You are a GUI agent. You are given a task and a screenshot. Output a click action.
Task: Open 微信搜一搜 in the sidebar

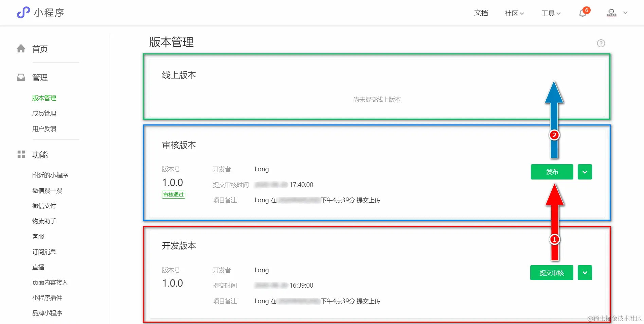click(47, 190)
